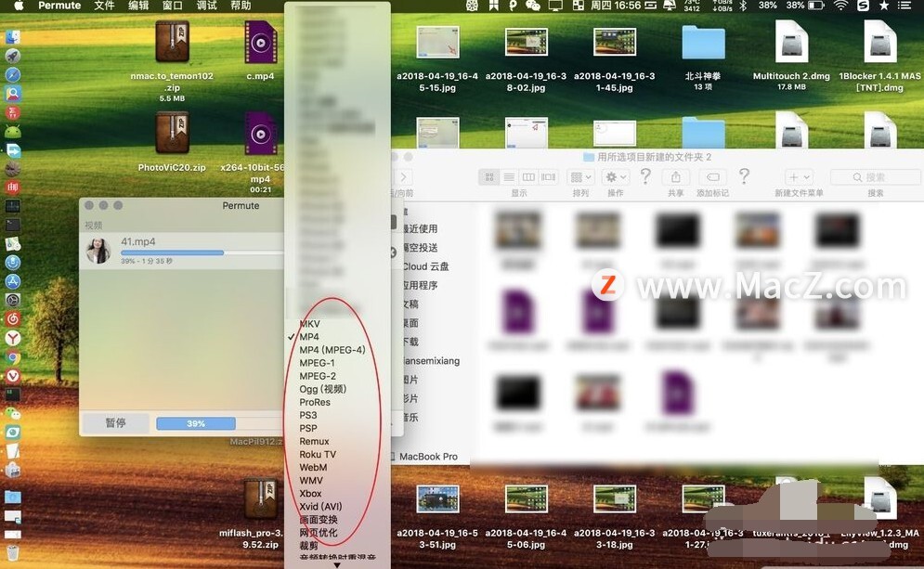
Task: Choose Xvid (AVI) format
Action: point(320,507)
